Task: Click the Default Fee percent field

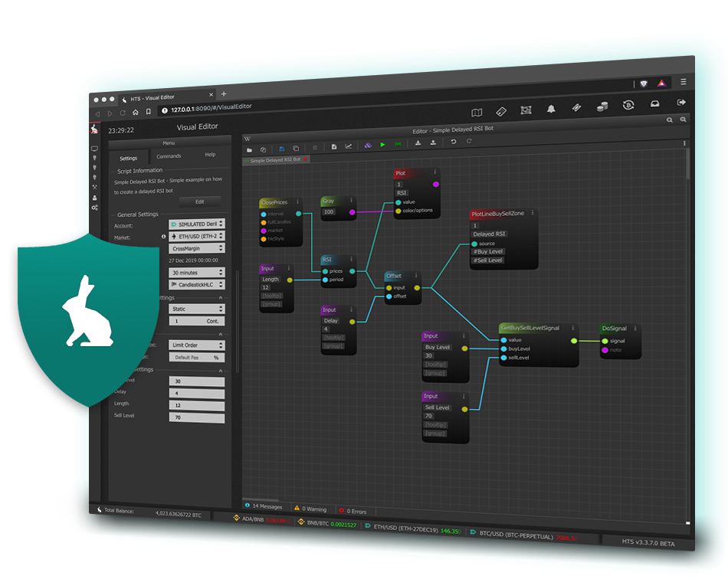Action: coord(197,357)
